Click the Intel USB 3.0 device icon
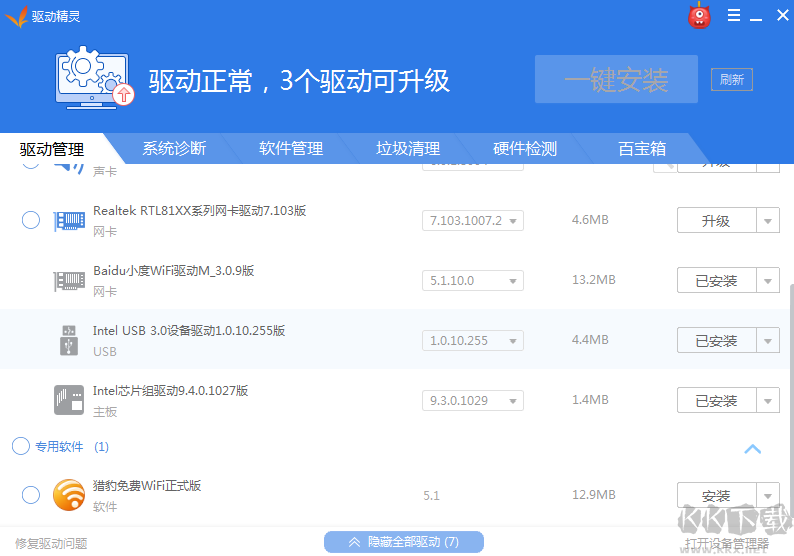This screenshot has height=556, width=794. [69, 341]
